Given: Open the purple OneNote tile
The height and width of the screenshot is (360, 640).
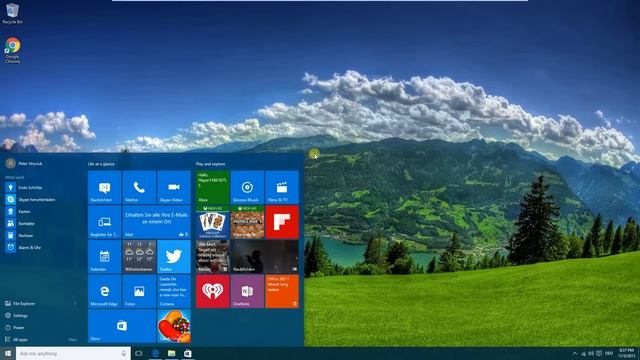Looking at the screenshot, I should click(247, 291).
